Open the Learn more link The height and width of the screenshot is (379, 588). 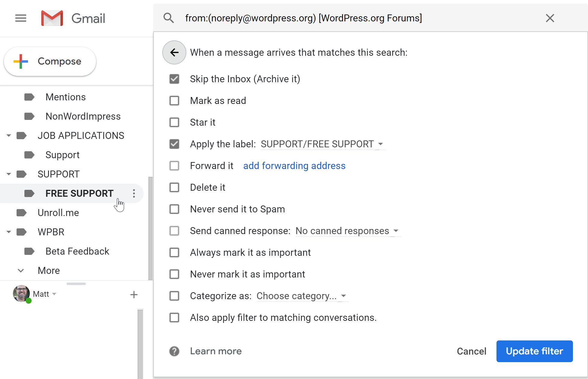[216, 351]
